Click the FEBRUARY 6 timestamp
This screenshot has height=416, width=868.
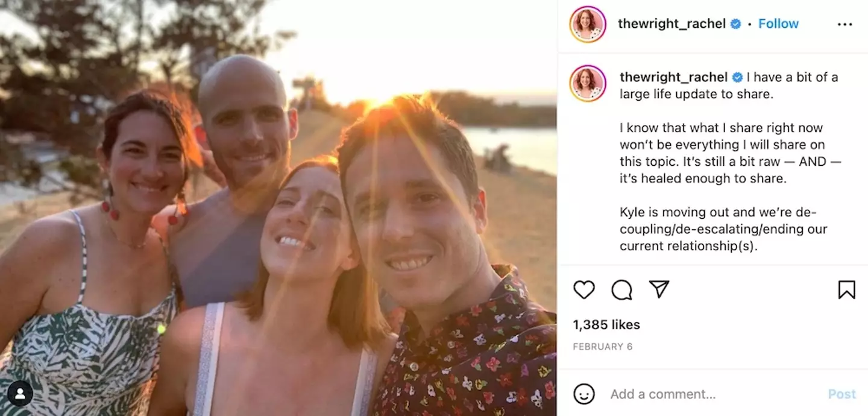pos(603,346)
